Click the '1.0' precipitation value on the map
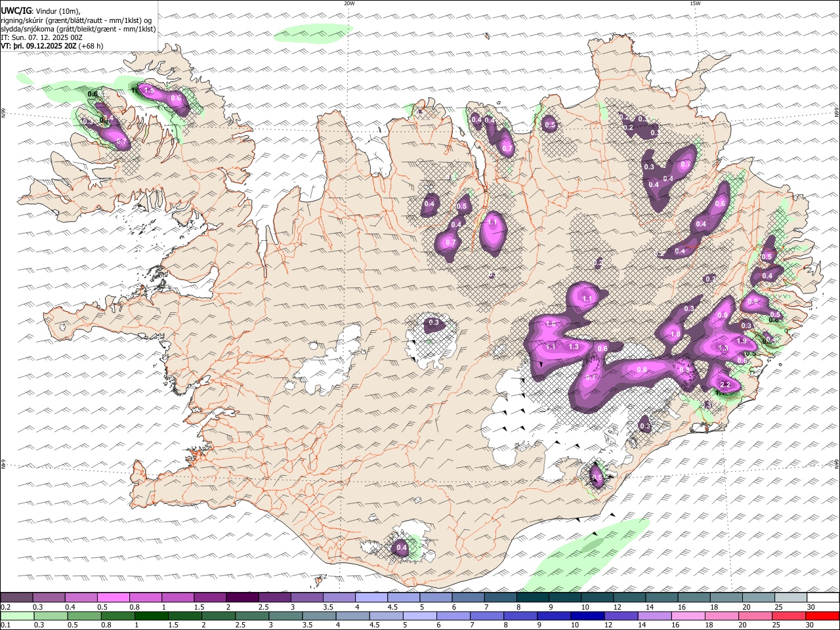 point(675,334)
